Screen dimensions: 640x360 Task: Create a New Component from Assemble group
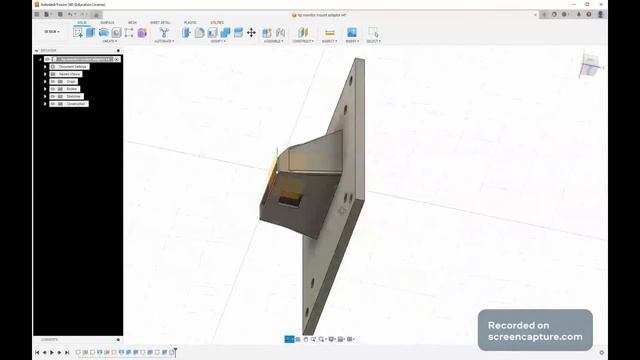(x=267, y=32)
